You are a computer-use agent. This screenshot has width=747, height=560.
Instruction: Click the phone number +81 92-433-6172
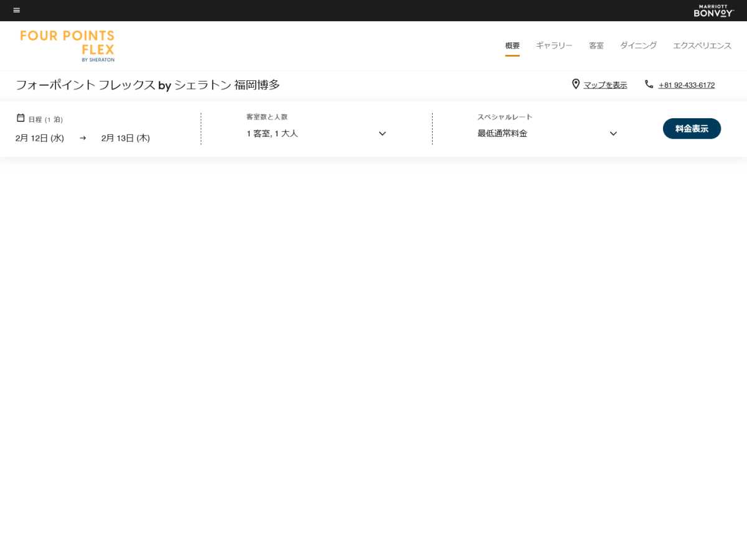pos(687,85)
